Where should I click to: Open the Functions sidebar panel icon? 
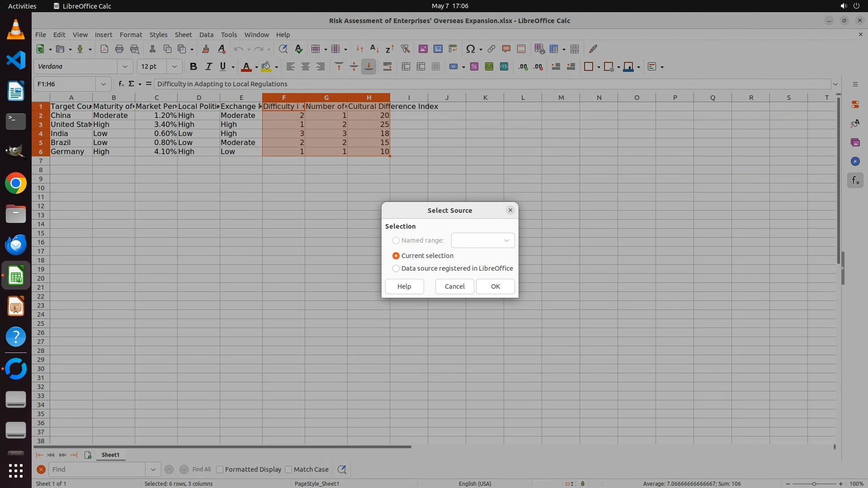pos(855,181)
